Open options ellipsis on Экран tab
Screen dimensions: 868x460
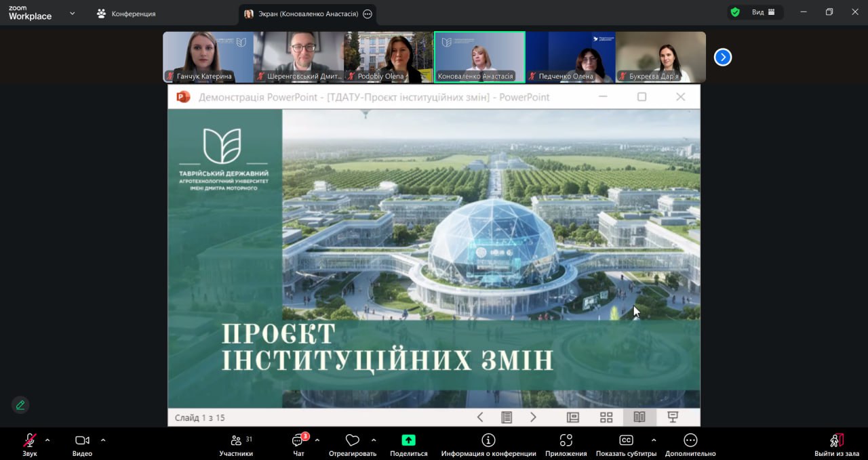368,14
